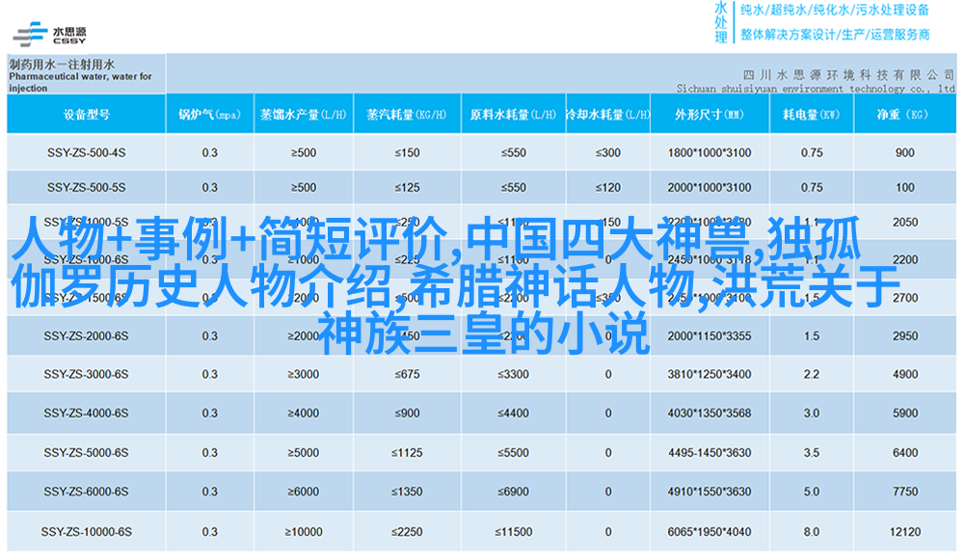
Task: Click the ≤11500 raw water consumption value
Action: click(x=514, y=532)
